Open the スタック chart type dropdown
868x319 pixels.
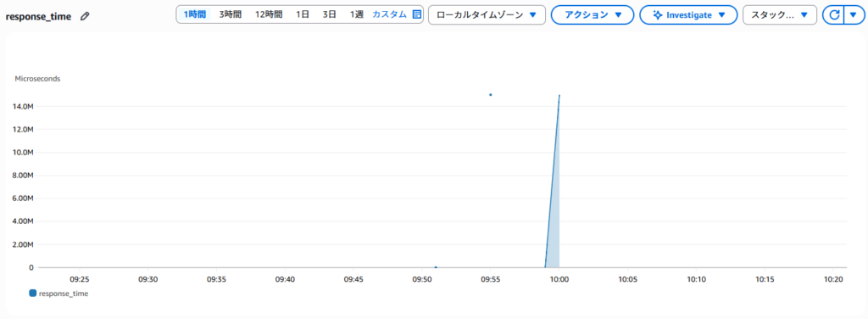point(780,15)
